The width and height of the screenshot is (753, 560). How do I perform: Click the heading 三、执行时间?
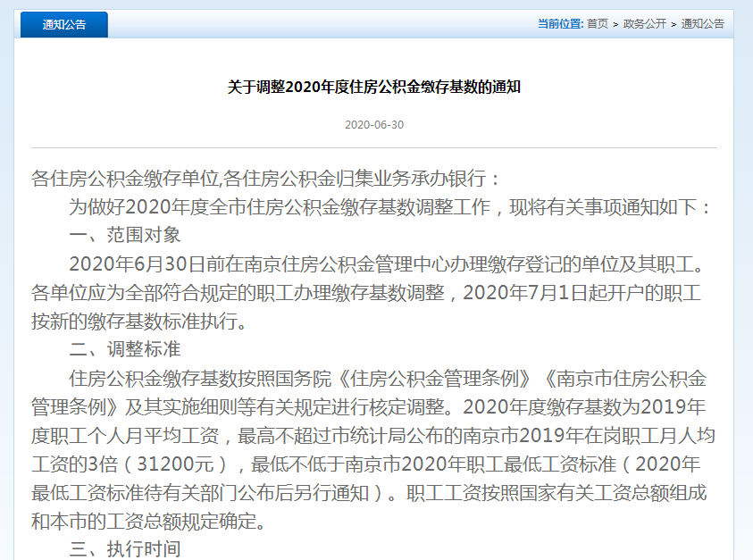tap(125, 548)
